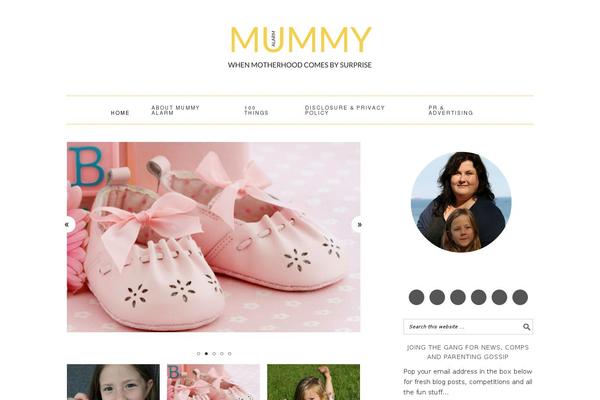
Task: Open the pink baby shoes thumbnail post
Action: pos(214,382)
